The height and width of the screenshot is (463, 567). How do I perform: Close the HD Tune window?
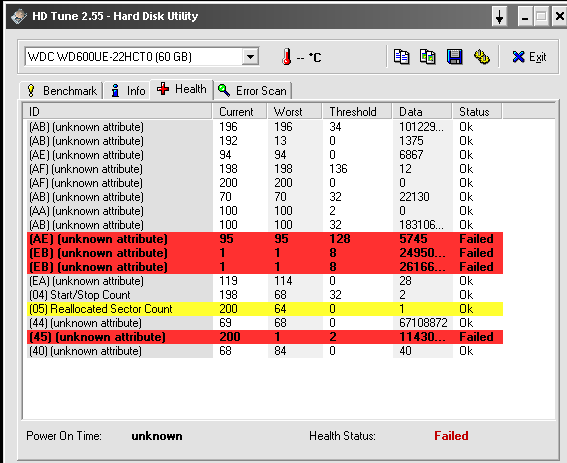click(x=559, y=17)
